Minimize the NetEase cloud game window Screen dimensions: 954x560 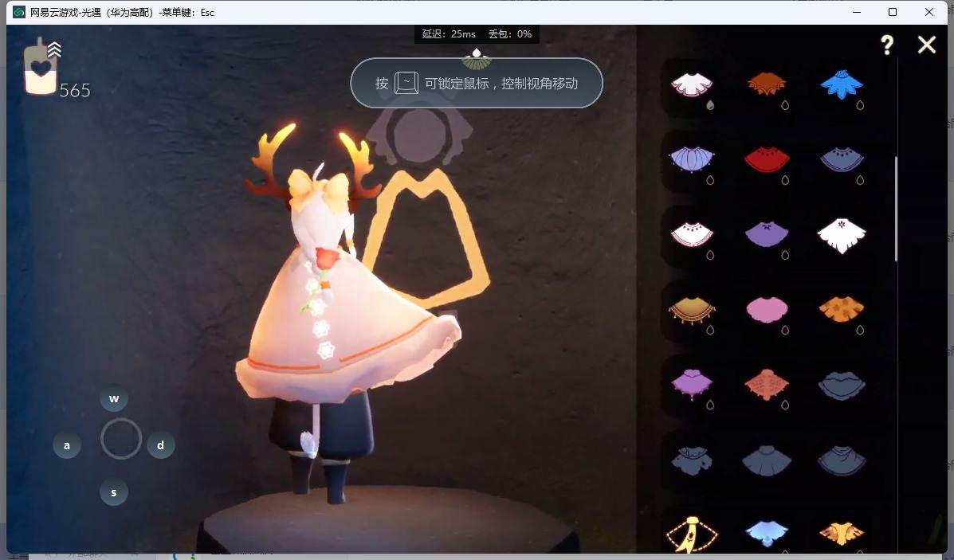tap(857, 12)
